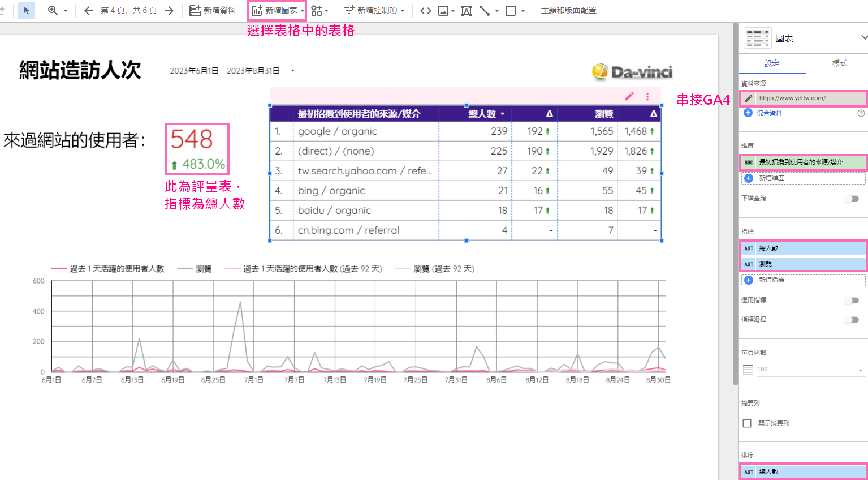The height and width of the screenshot is (480, 868).
Task: Open page list '第 4 頁，共 6 頁'
Action: pyautogui.click(x=128, y=11)
